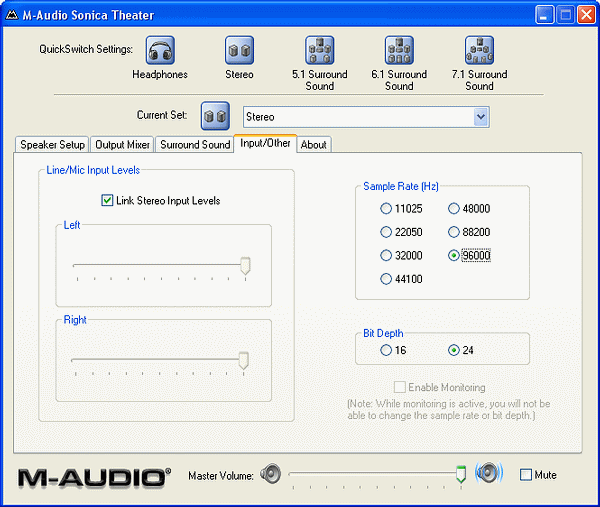
Task: Click the Headphones label text
Action: (160, 74)
